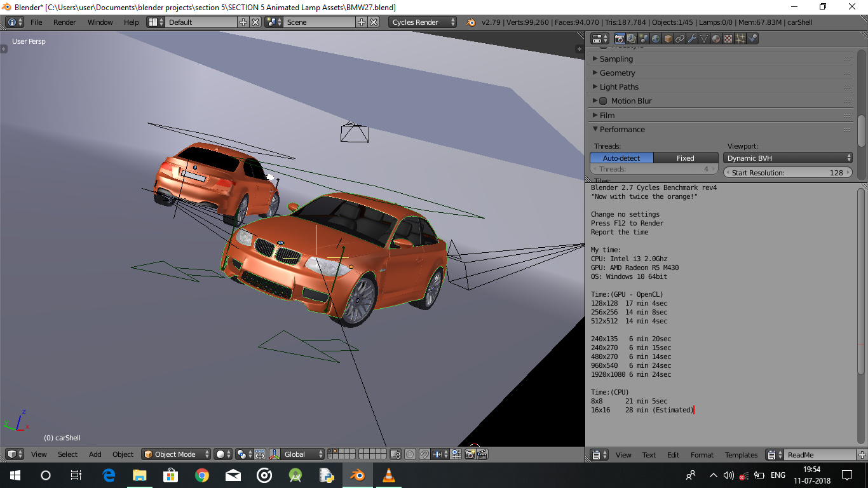
Task: Toggle the snap magnet icon
Action: [424, 454]
